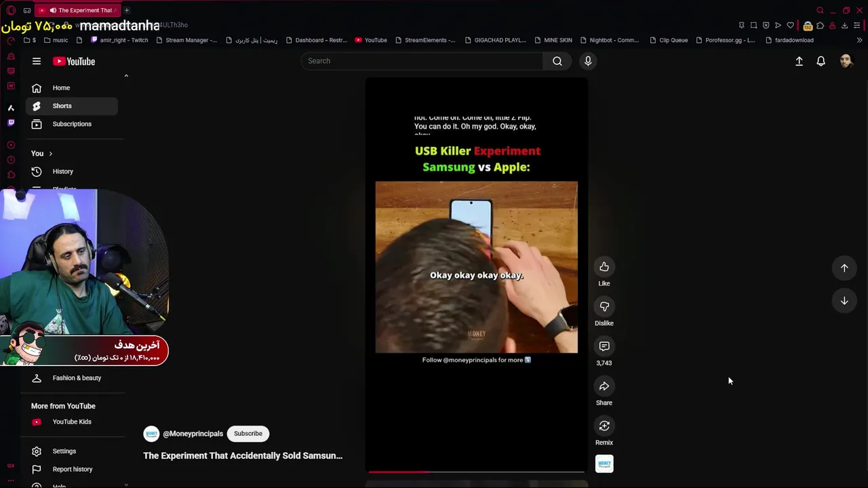Open the 3,743 comments
This screenshot has width=868, height=488.
click(604, 346)
